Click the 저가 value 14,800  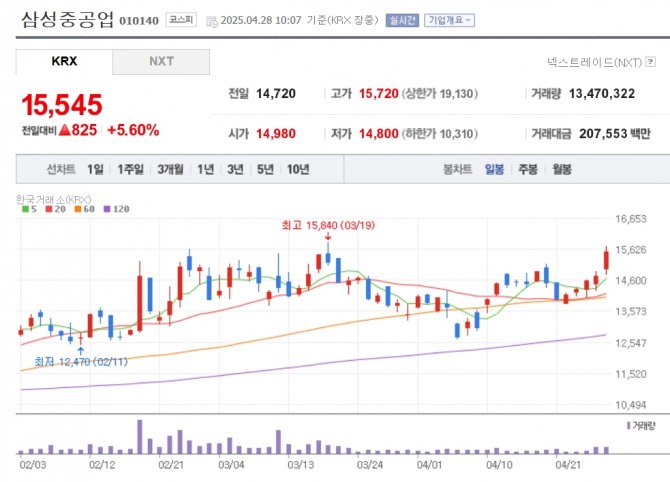[379, 134]
